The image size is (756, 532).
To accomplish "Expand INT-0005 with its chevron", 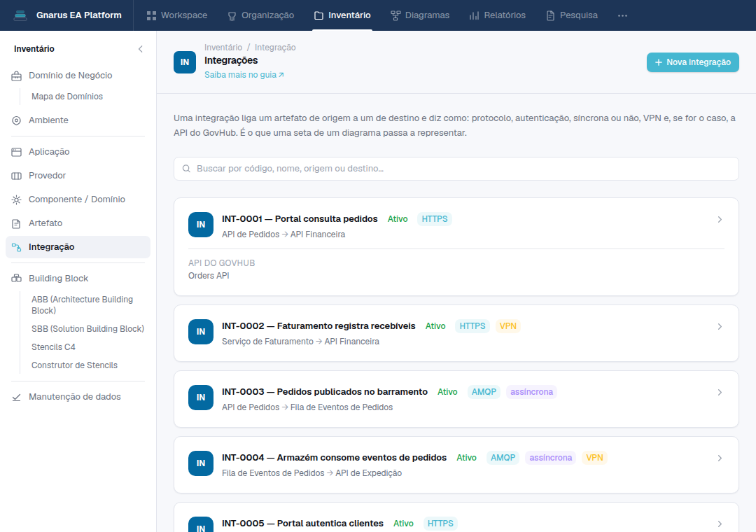I will (x=720, y=524).
